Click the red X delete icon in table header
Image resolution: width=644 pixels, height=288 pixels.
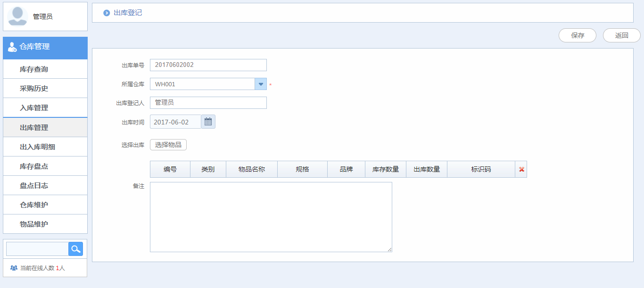tap(521, 169)
